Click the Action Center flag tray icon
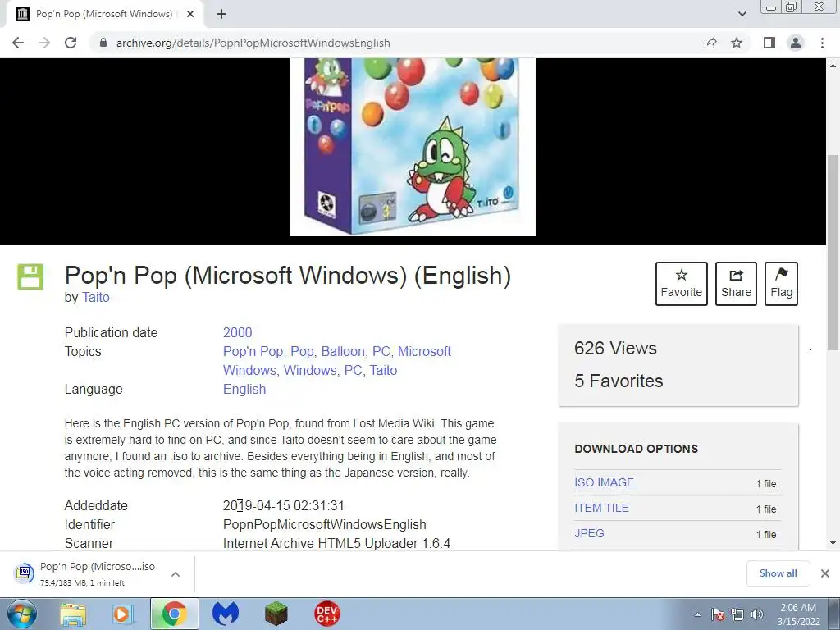This screenshot has width=840, height=630. click(717, 615)
